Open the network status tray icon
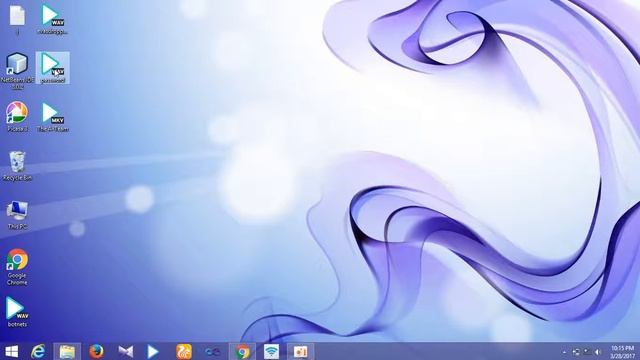This screenshot has width=640, height=360. pyautogui.click(x=576, y=352)
